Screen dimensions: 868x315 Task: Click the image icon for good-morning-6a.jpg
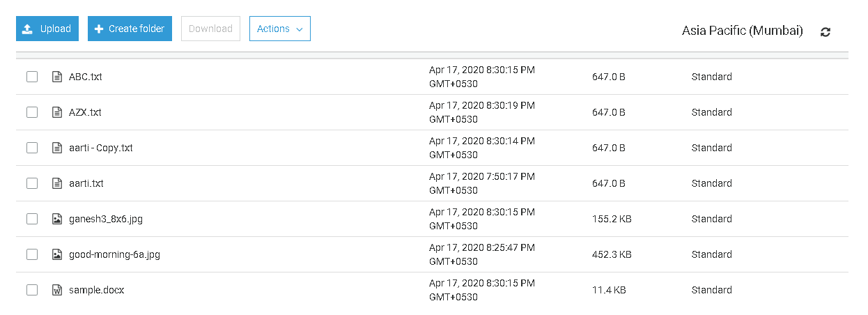(57, 254)
